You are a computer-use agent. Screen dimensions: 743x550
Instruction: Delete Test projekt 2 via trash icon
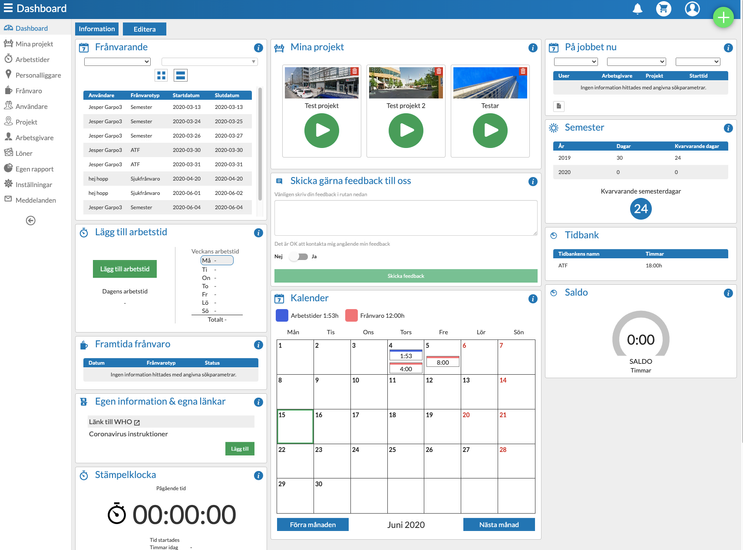coord(439,71)
